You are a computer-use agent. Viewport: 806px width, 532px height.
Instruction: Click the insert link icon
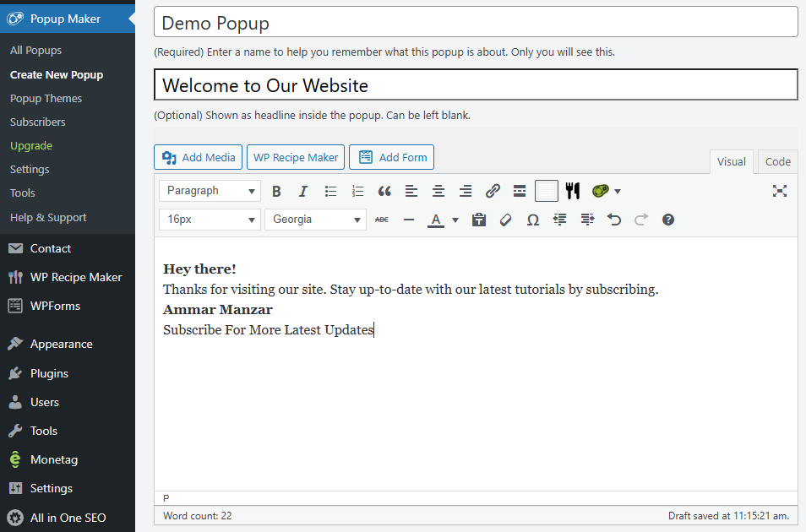(493, 192)
